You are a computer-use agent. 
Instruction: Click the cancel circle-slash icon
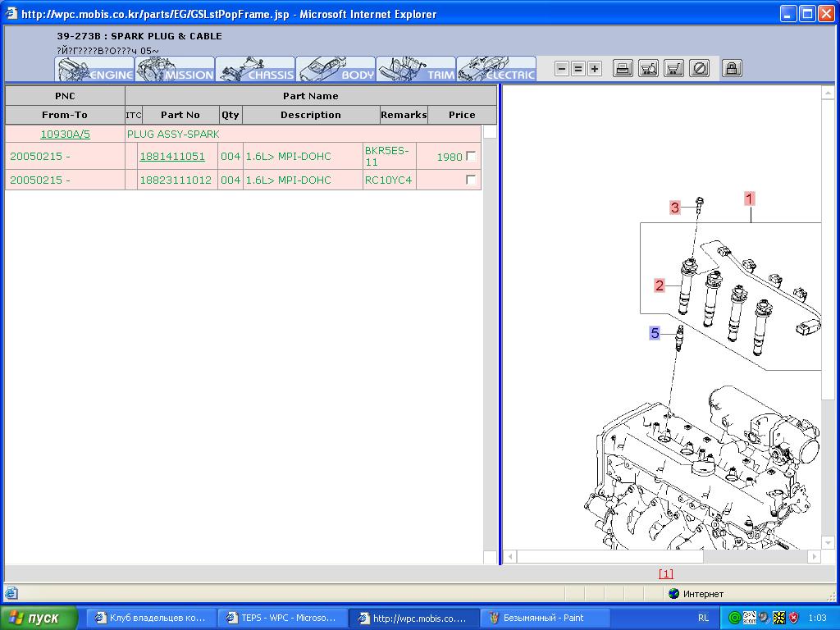[699, 69]
